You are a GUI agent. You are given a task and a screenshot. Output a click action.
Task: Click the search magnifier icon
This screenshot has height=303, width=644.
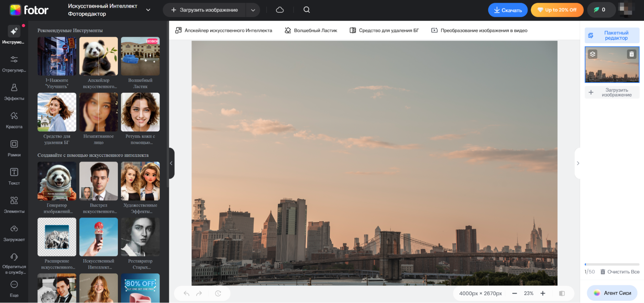[306, 10]
